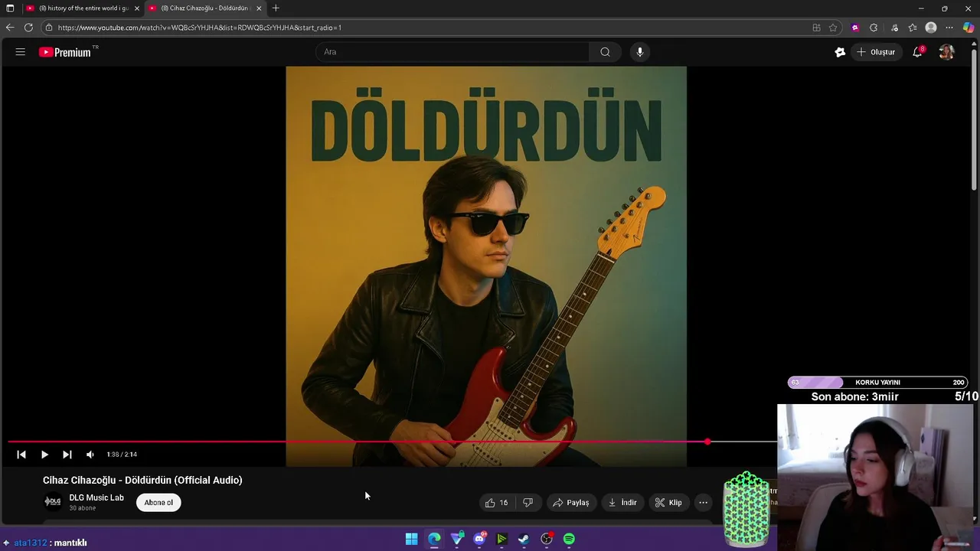This screenshot has height=551, width=980.
Task: Open the app available icon in address bar
Action: [816, 28]
